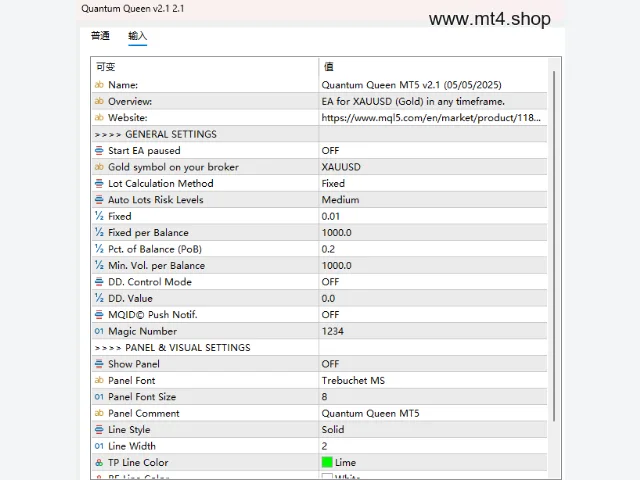Click the string icon beside Website:
The width and height of the screenshot is (640, 480).
pyautogui.click(x=99, y=118)
